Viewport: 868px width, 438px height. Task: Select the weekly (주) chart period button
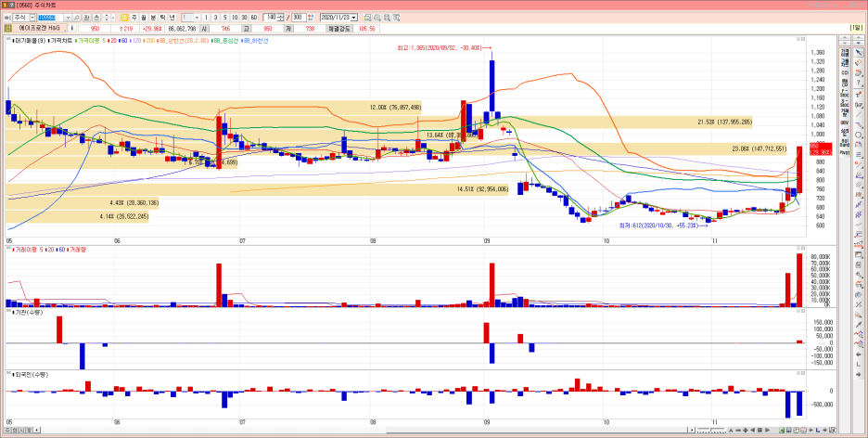(134, 17)
